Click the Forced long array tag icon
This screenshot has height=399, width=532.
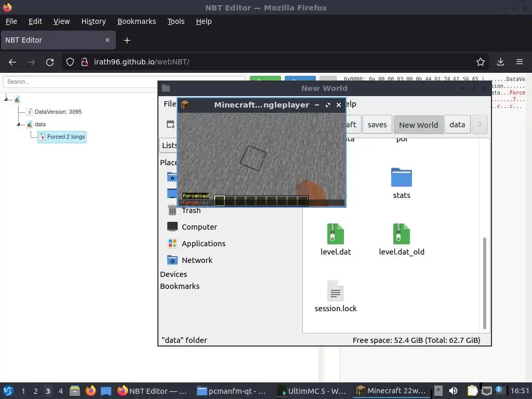coord(42,137)
